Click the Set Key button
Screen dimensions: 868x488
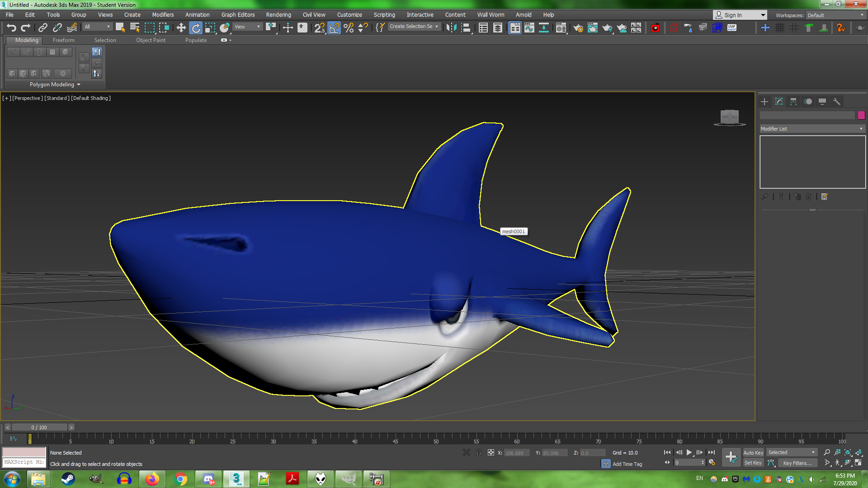(753, 463)
